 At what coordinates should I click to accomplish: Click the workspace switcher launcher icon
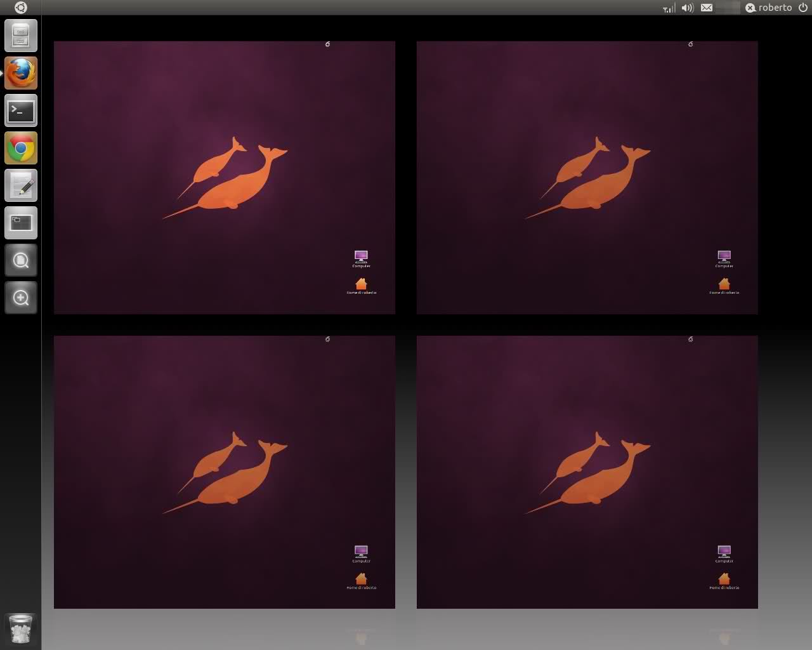point(21,223)
